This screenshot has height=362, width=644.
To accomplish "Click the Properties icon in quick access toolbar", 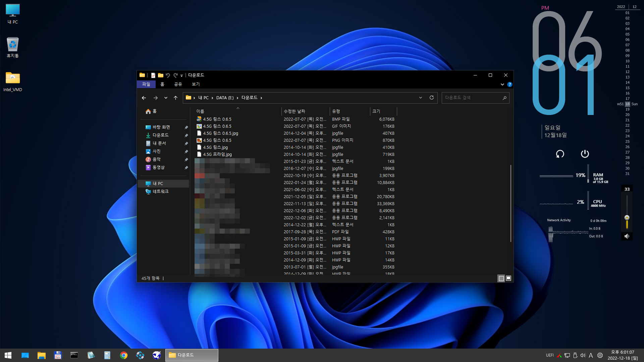I will (x=153, y=75).
